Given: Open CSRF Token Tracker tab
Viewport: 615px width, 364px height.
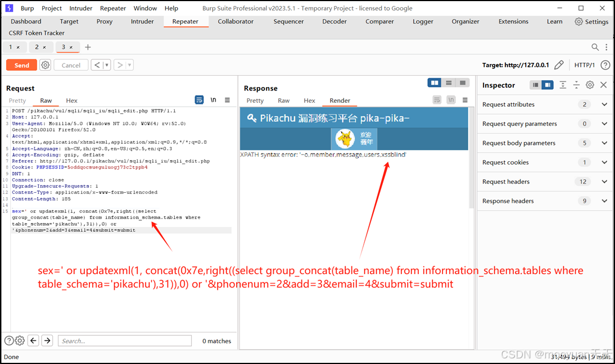Looking at the screenshot, I should [37, 33].
